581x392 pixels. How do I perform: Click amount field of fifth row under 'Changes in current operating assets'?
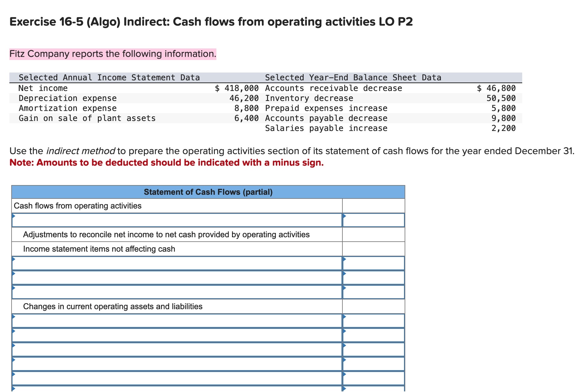374,378
